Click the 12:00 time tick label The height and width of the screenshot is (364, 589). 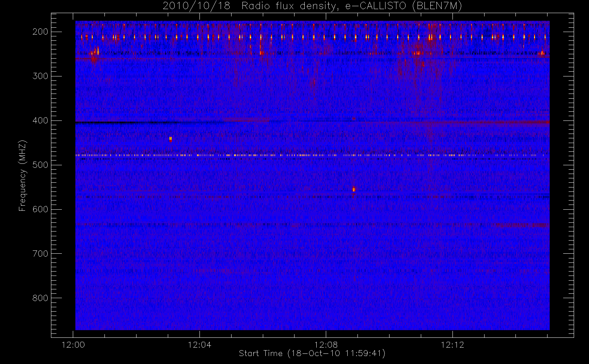coord(73,345)
